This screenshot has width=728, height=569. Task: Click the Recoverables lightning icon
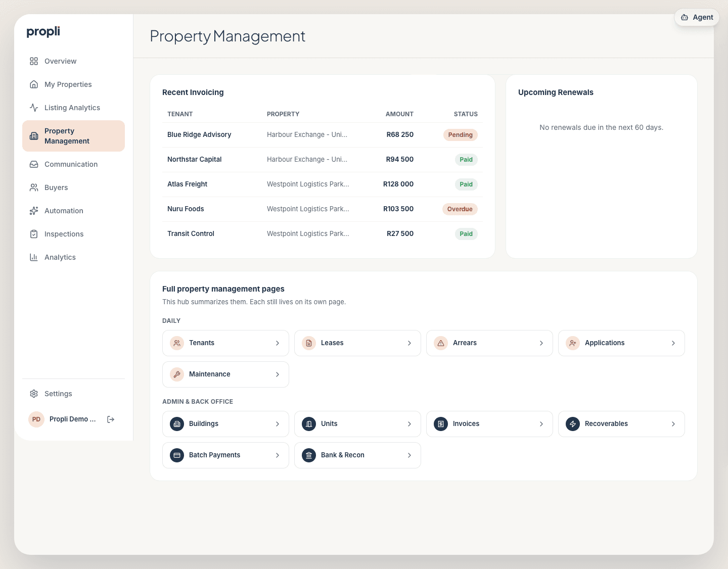[573, 424]
